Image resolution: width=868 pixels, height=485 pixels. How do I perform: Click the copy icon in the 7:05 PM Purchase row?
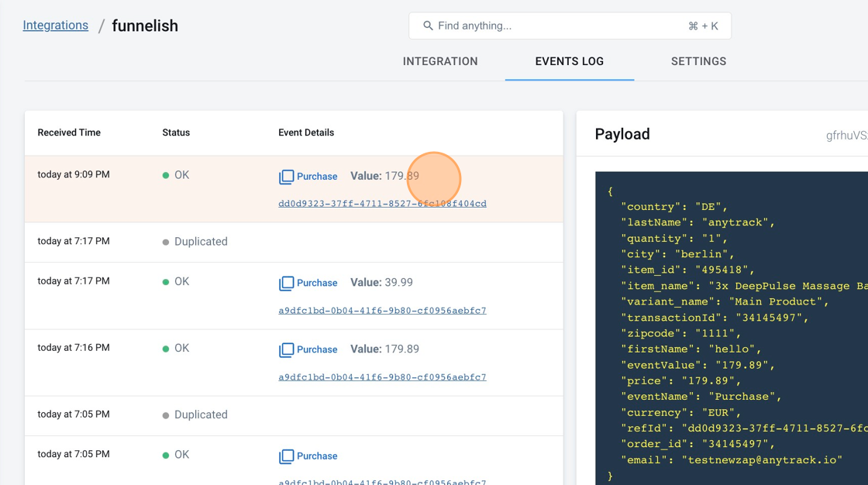click(x=286, y=456)
